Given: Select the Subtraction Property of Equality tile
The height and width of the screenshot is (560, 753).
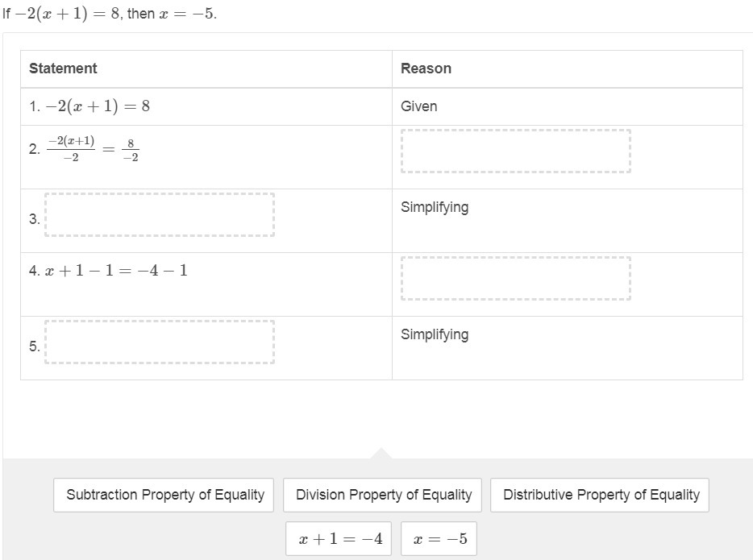Looking at the screenshot, I should [164, 495].
